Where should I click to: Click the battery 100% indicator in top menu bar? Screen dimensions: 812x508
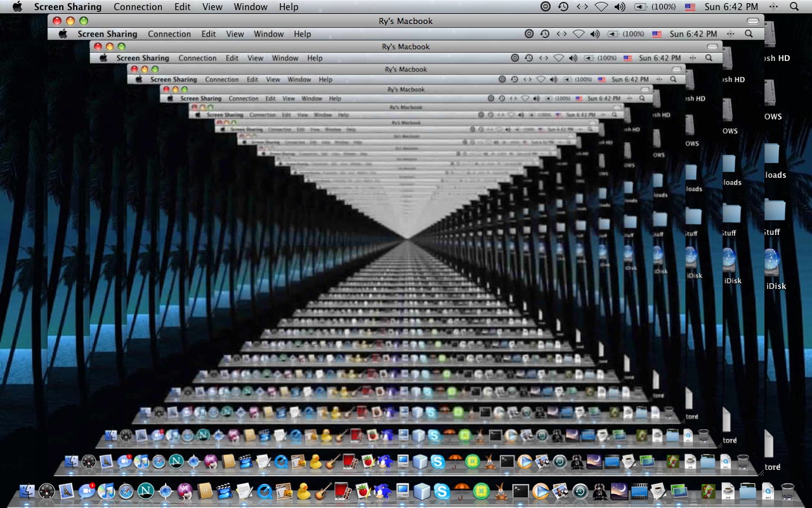click(654, 7)
